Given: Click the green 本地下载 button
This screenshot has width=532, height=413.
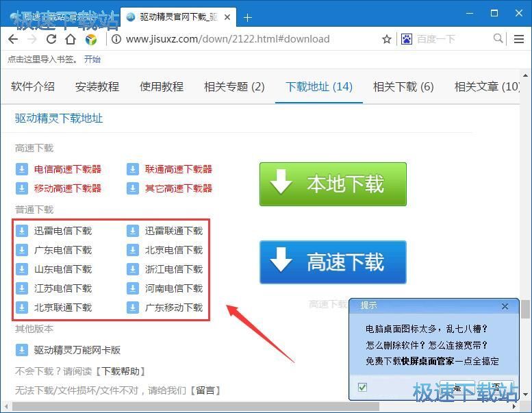Looking at the screenshot, I should point(333,184).
